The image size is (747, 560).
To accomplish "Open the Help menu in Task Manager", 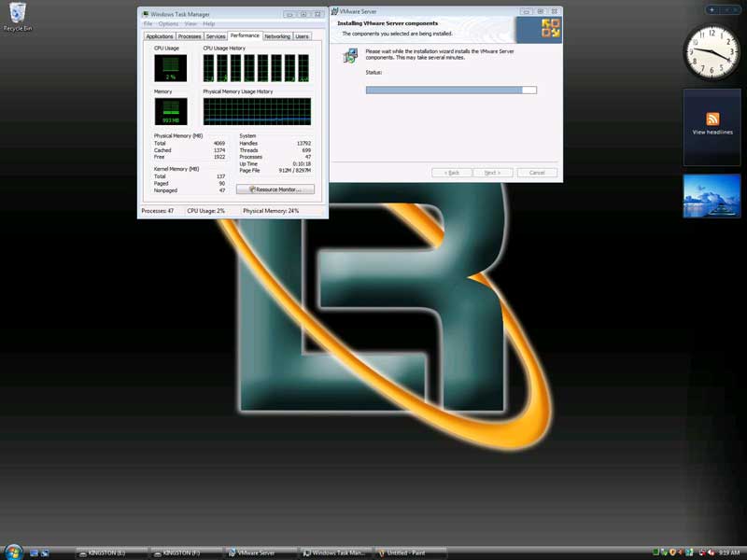I will (x=208, y=24).
